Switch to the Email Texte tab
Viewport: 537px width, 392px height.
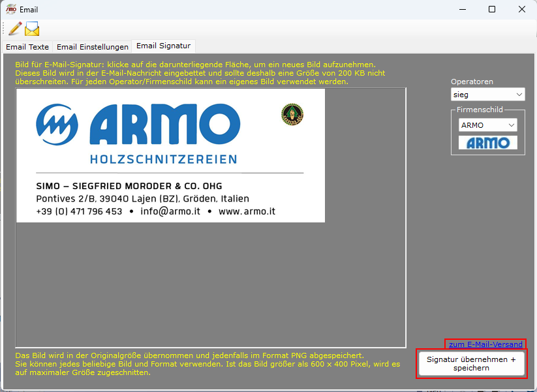[x=27, y=47]
